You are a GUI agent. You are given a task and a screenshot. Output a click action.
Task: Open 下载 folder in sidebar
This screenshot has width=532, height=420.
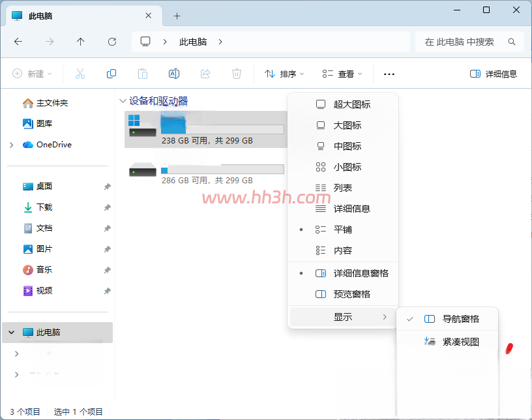[44, 207]
